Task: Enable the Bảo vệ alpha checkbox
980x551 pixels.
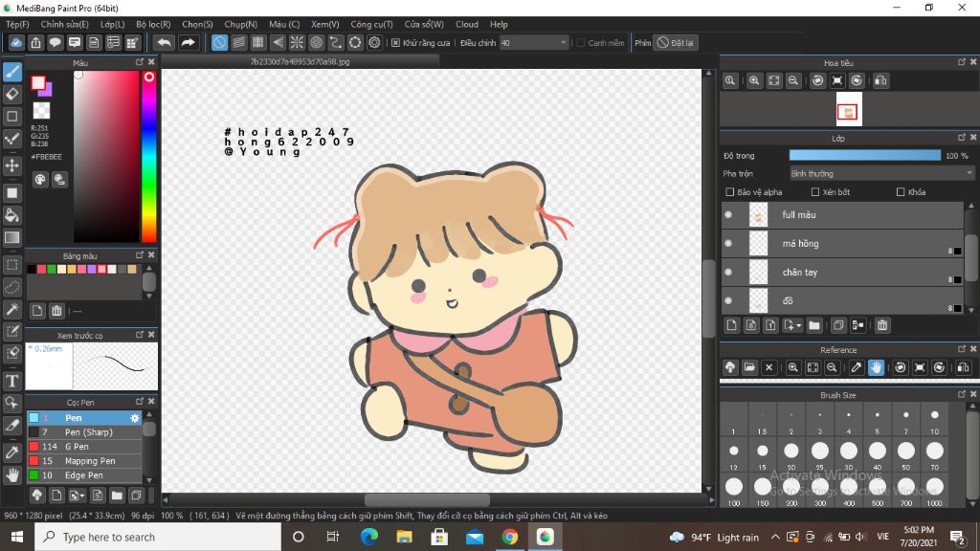Action: coord(729,191)
